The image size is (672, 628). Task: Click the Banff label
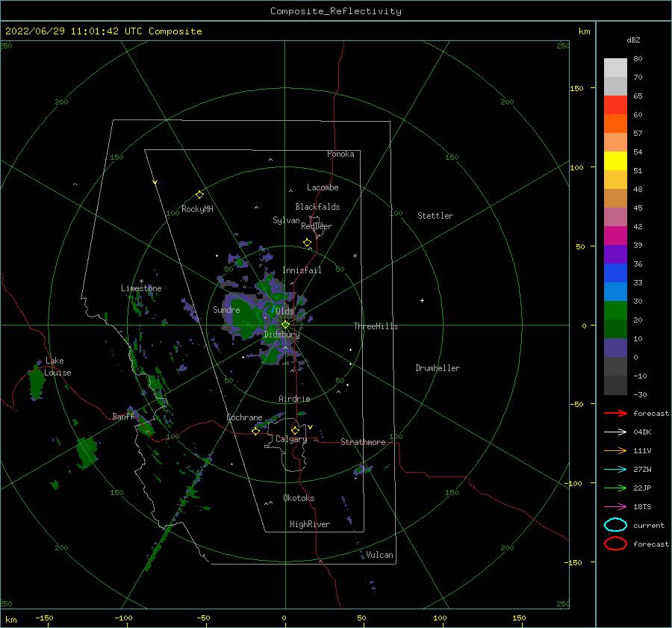(x=123, y=417)
